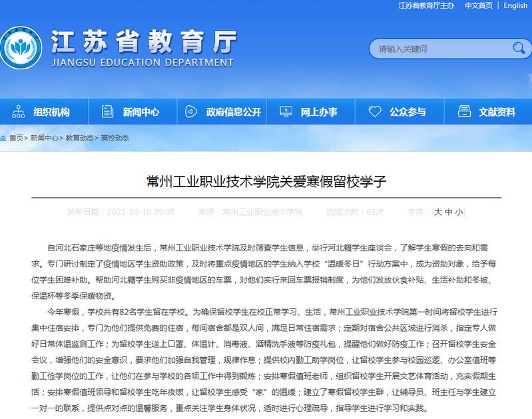Image resolution: width=532 pixels, height=419 pixels.
Task: Set font size to 中 (medium)
Action: (x=449, y=212)
